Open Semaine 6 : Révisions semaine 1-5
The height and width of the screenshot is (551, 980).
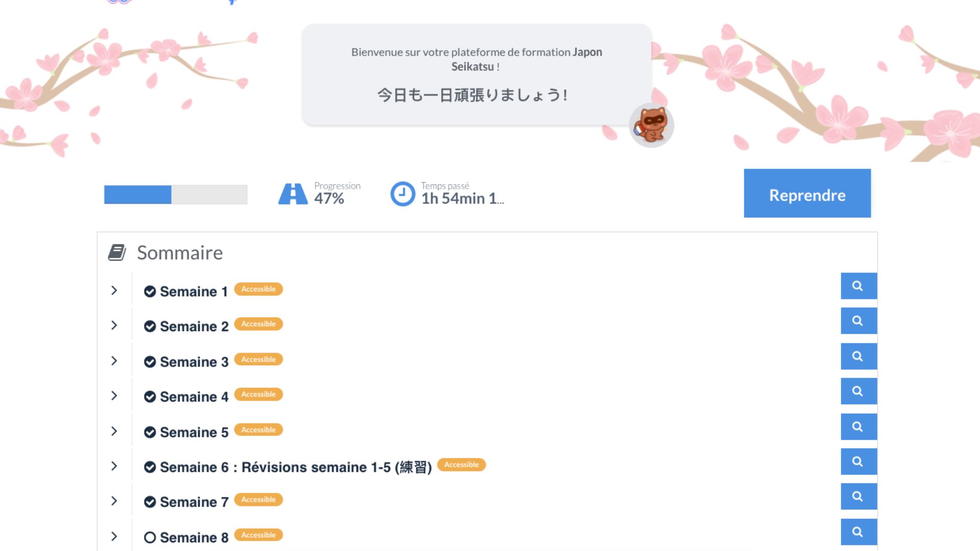pyautogui.click(x=296, y=467)
